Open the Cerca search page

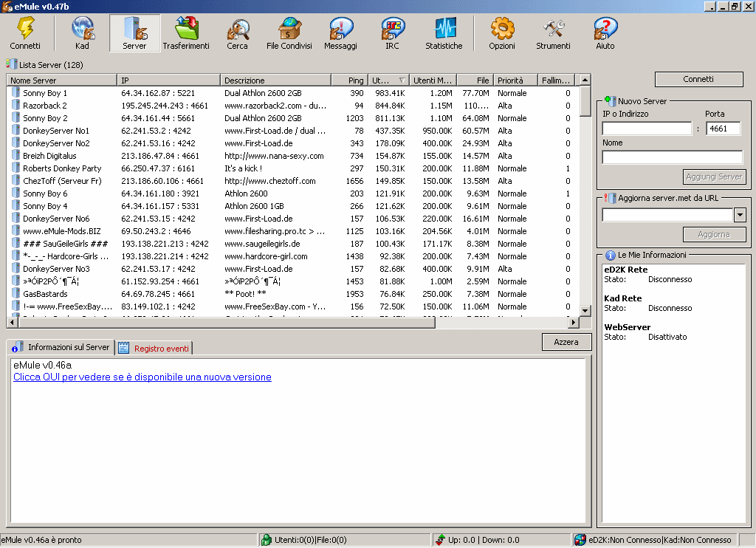click(x=238, y=33)
